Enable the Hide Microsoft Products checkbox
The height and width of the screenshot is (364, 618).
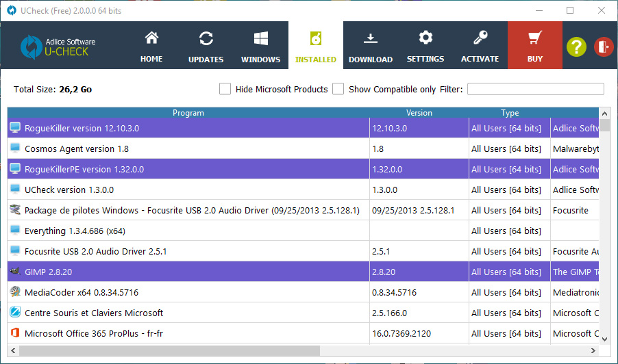click(225, 89)
